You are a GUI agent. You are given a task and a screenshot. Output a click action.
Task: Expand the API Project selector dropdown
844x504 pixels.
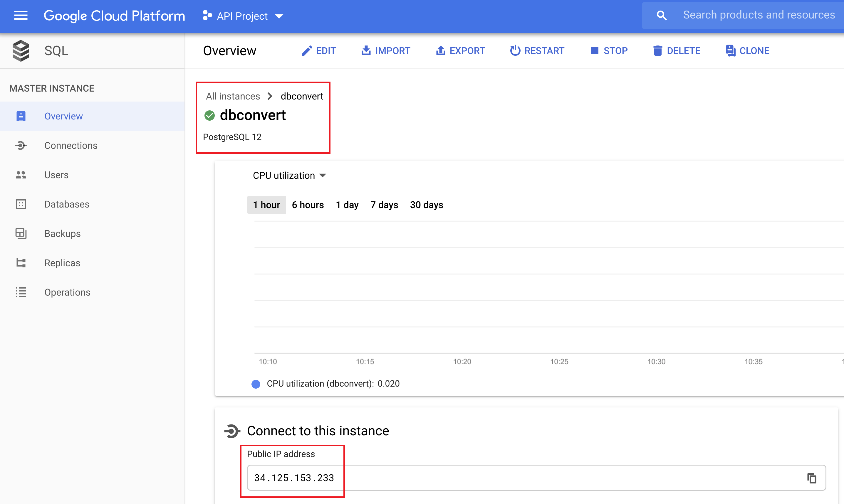click(279, 16)
